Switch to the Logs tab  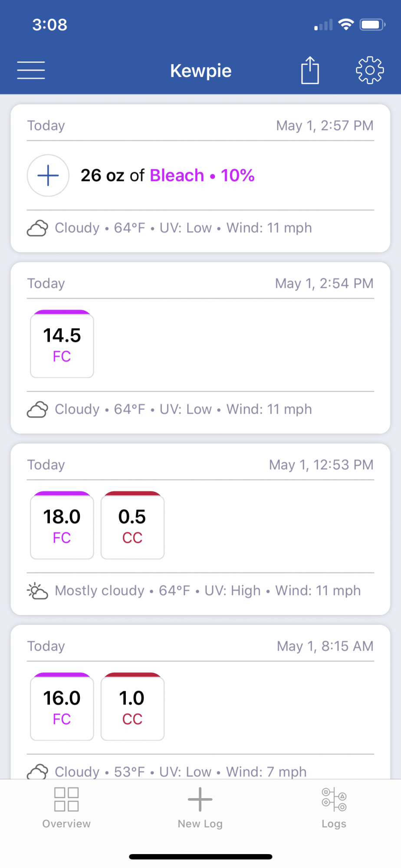tap(334, 808)
